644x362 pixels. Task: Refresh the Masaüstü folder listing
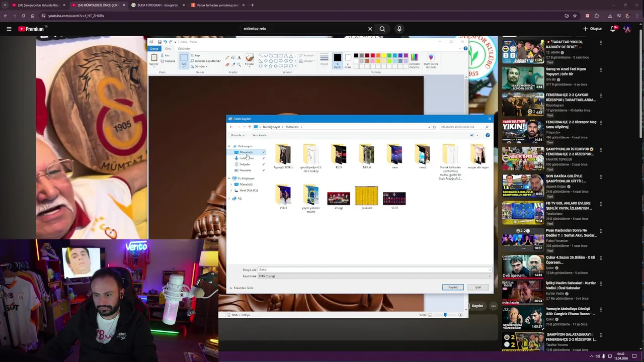coord(434,127)
